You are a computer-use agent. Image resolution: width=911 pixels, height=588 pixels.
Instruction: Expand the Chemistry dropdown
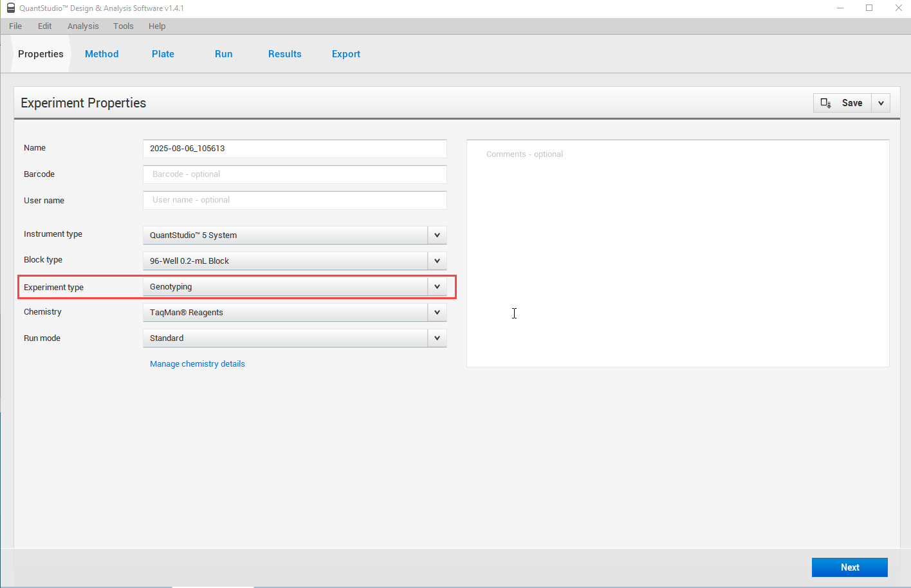click(x=437, y=313)
